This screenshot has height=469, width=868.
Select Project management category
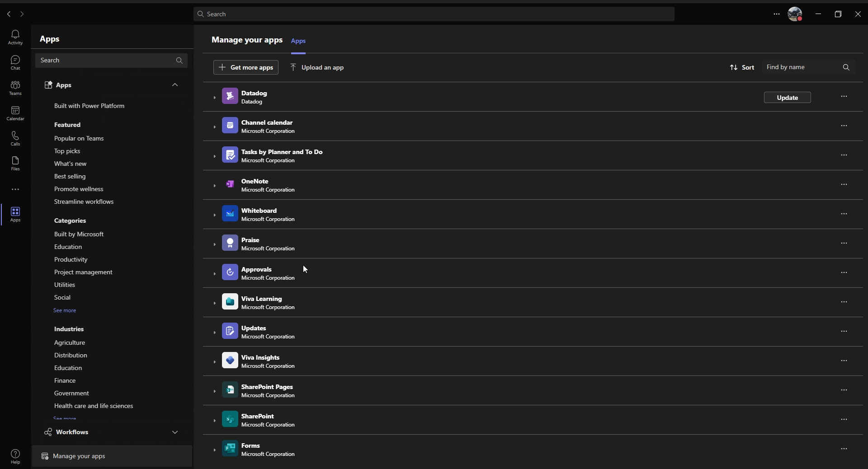point(83,272)
